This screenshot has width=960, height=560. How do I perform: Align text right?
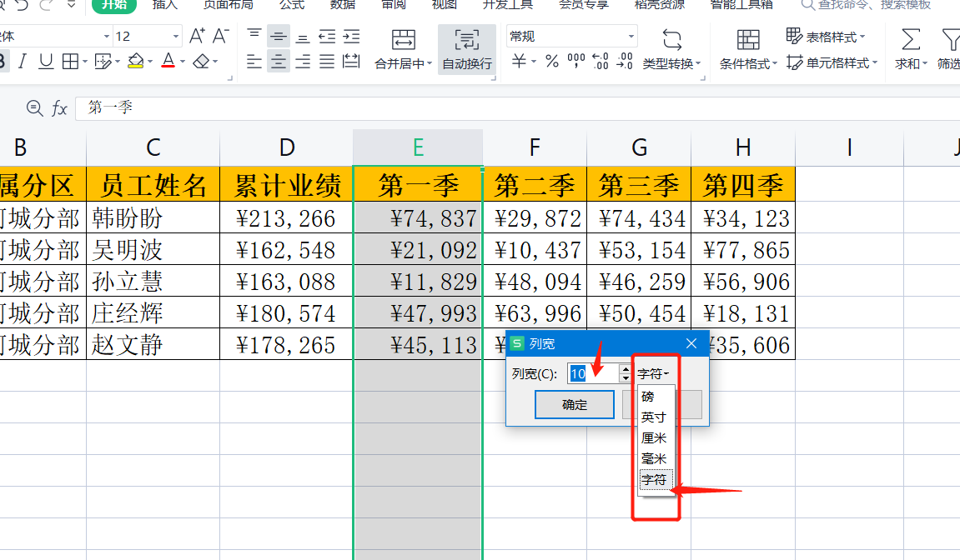coord(303,61)
